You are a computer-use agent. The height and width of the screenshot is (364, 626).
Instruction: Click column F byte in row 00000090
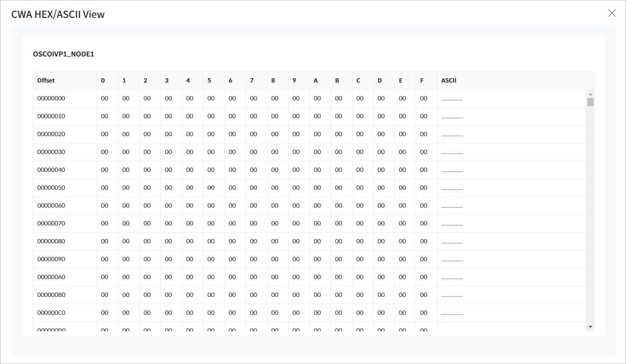(x=423, y=259)
